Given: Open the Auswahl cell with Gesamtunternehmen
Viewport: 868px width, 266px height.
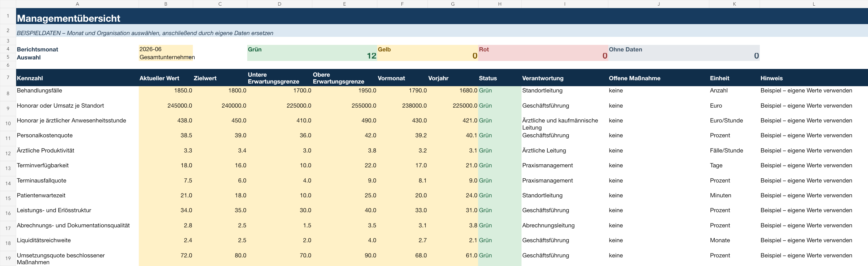Looking at the screenshot, I should [x=166, y=57].
